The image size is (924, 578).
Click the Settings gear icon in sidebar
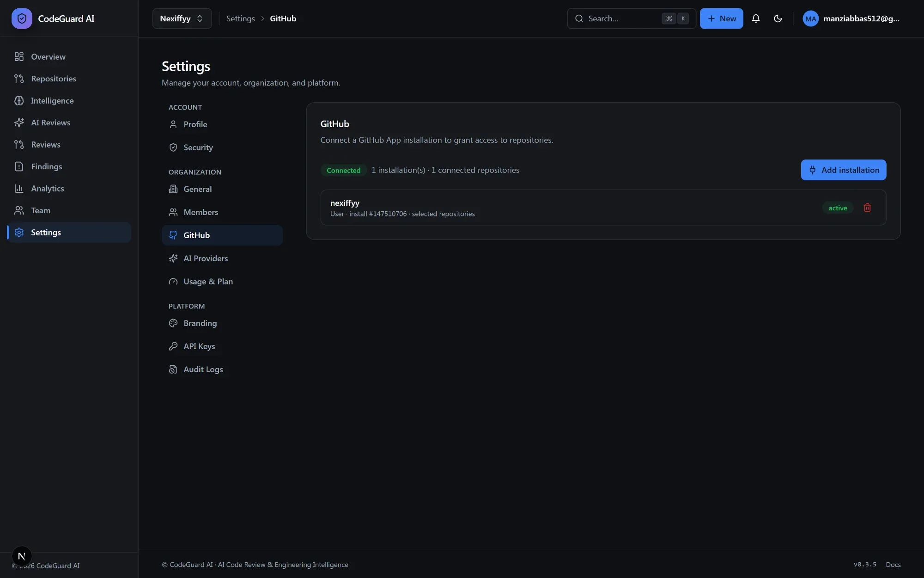point(19,233)
